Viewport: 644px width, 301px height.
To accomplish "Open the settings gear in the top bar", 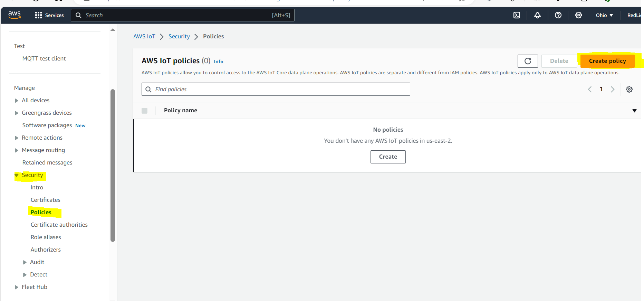I will pos(578,15).
